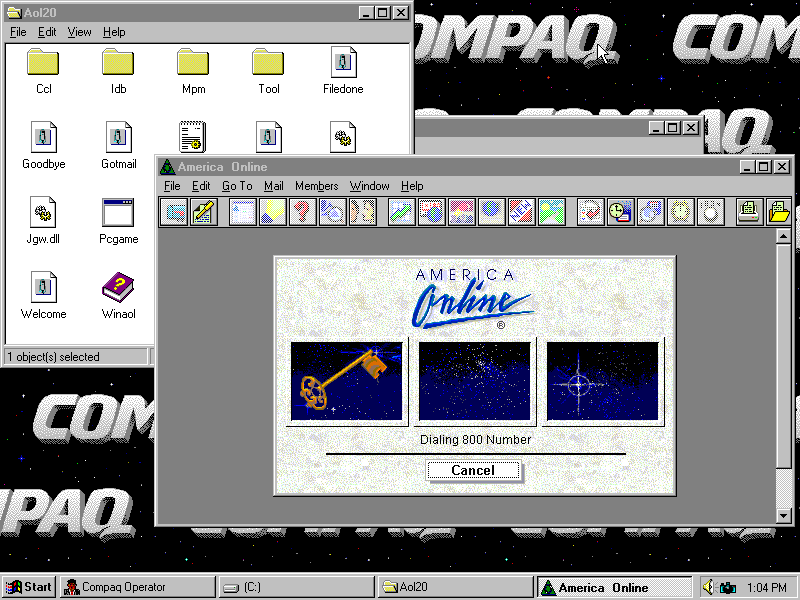This screenshot has width=800, height=600.
Task: Select the Idb folder in Aol20
Action: click(x=118, y=71)
